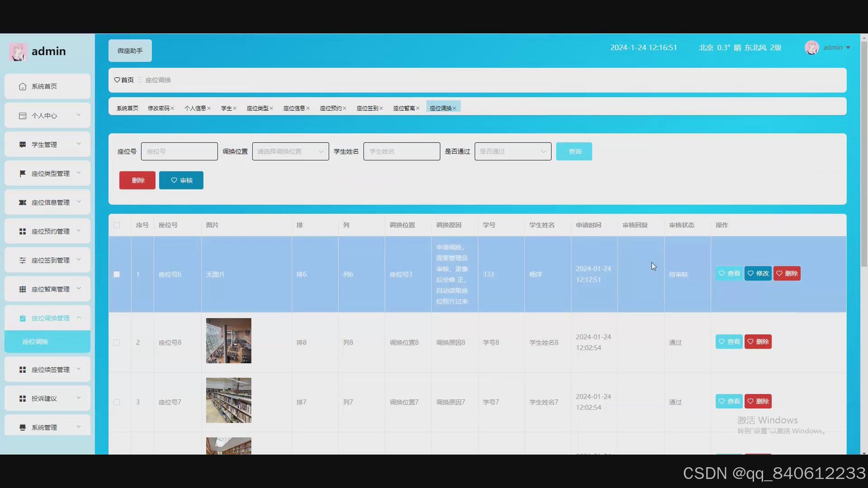This screenshot has height=488, width=868.
Task: Close the 座位暂离 tab with its X
Action: (x=418, y=108)
